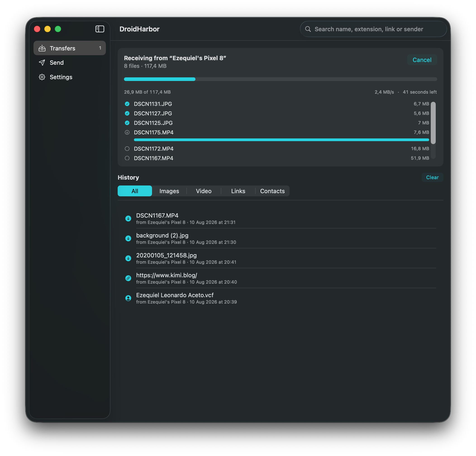The width and height of the screenshot is (476, 456).
Task: Click downloading icon beside DSCN1175.MP4
Action: pyautogui.click(x=127, y=132)
